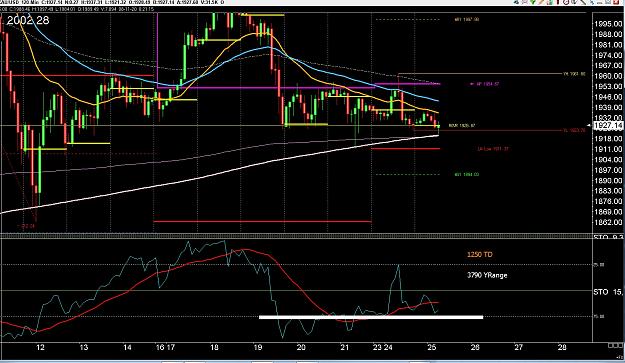Click date 14 on the time axis

127,347
